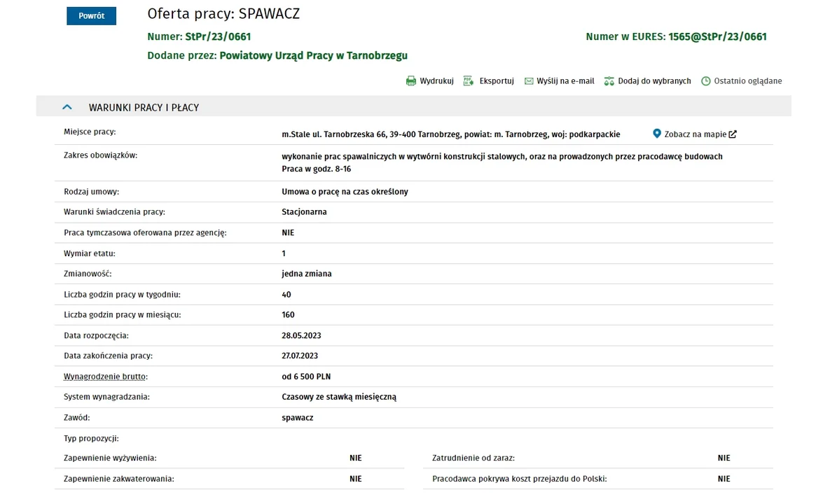Viewport: 823px width, 504px height.
Task: Open the Eksportuj link
Action: pos(497,80)
